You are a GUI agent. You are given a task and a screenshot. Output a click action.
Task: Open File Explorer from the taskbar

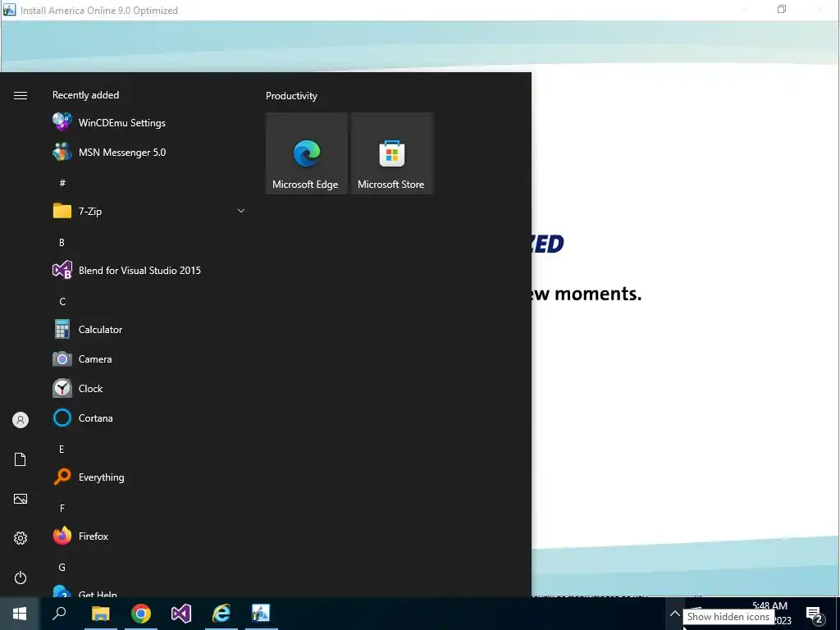[x=100, y=614]
